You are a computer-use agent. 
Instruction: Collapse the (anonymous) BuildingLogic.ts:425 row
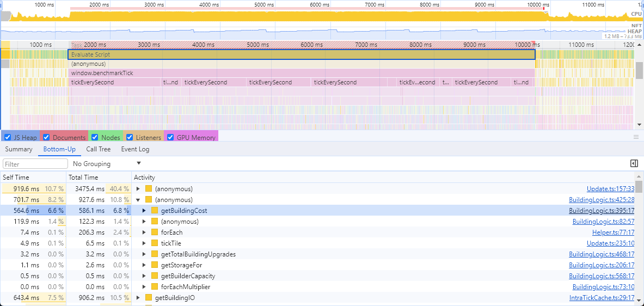click(138, 200)
